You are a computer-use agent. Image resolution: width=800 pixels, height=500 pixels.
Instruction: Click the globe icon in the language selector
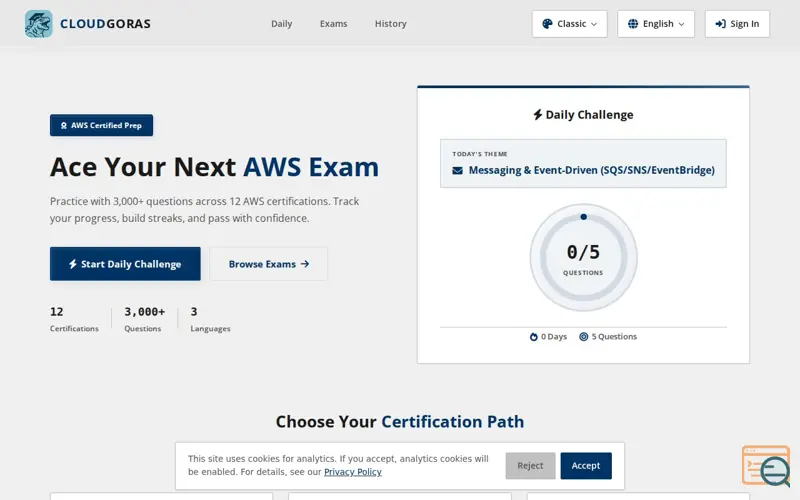pos(633,23)
